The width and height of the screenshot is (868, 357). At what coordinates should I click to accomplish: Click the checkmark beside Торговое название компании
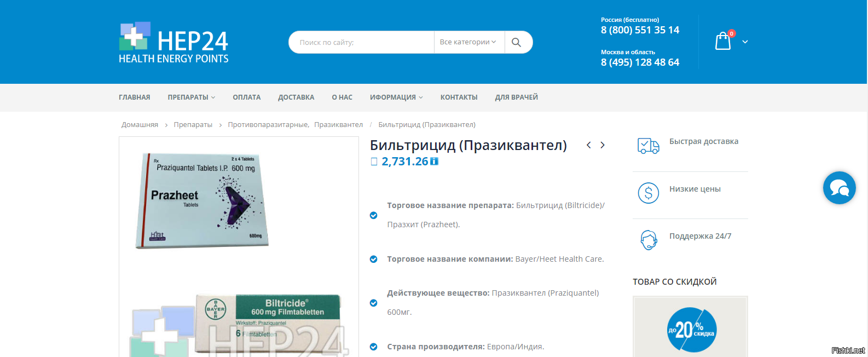(374, 259)
